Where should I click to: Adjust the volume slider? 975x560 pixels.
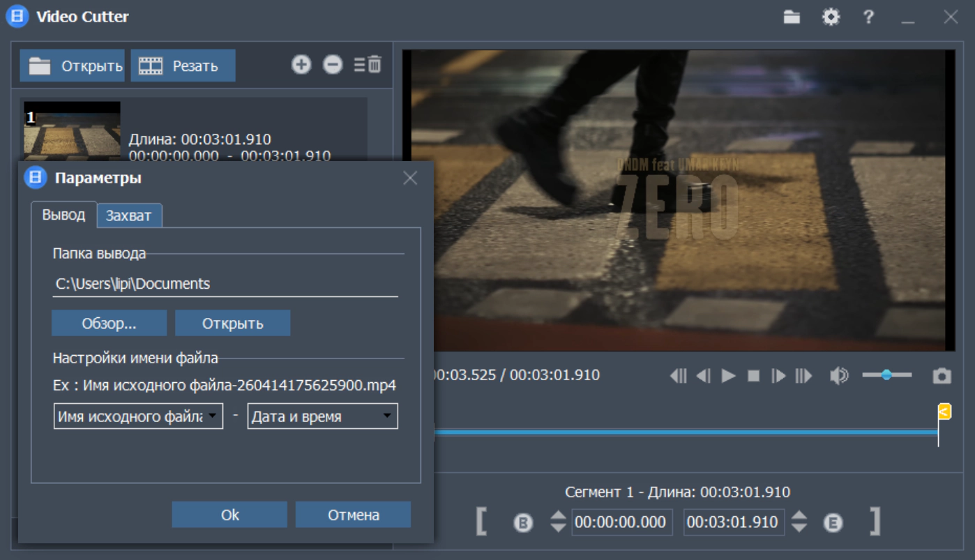[886, 375]
